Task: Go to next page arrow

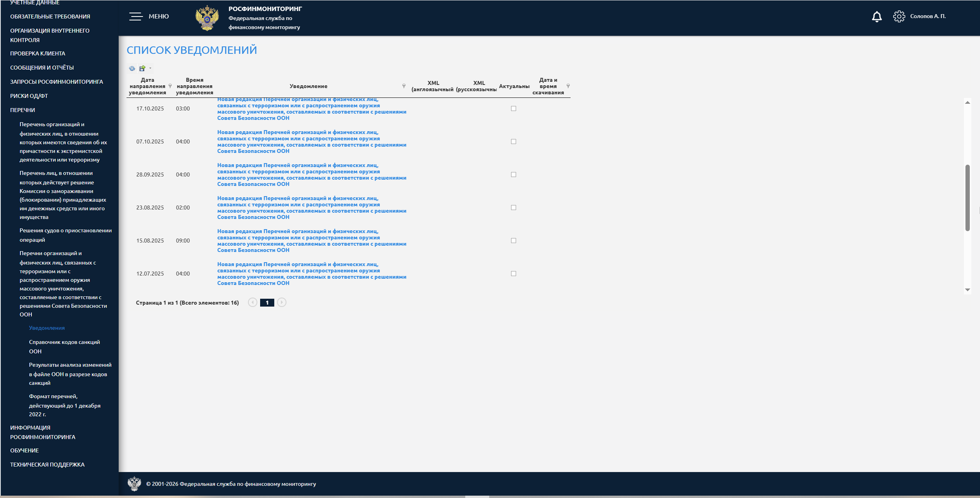Action: pos(282,302)
